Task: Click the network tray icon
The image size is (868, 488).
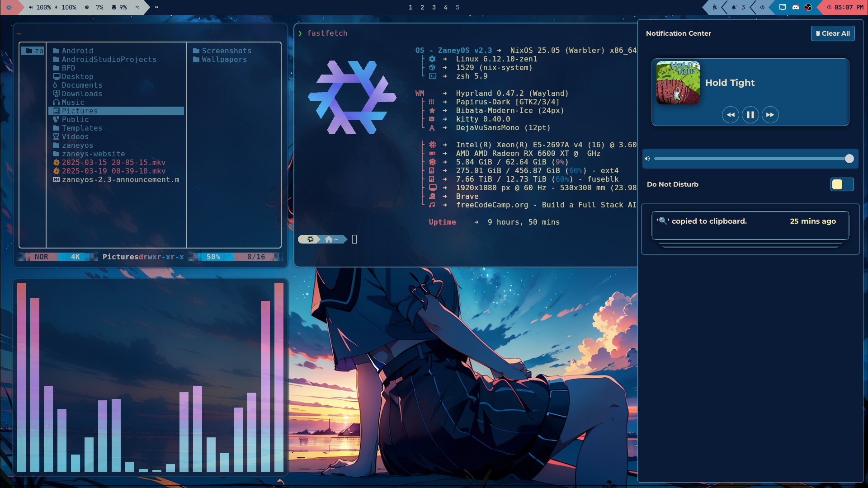Action: pyautogui.click(x=783, y=7)
